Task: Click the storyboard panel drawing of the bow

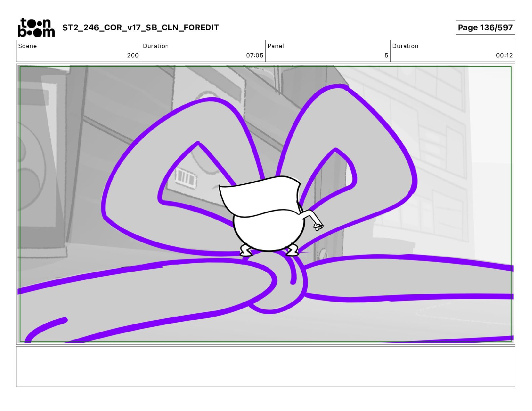Action: coord(266,204)
